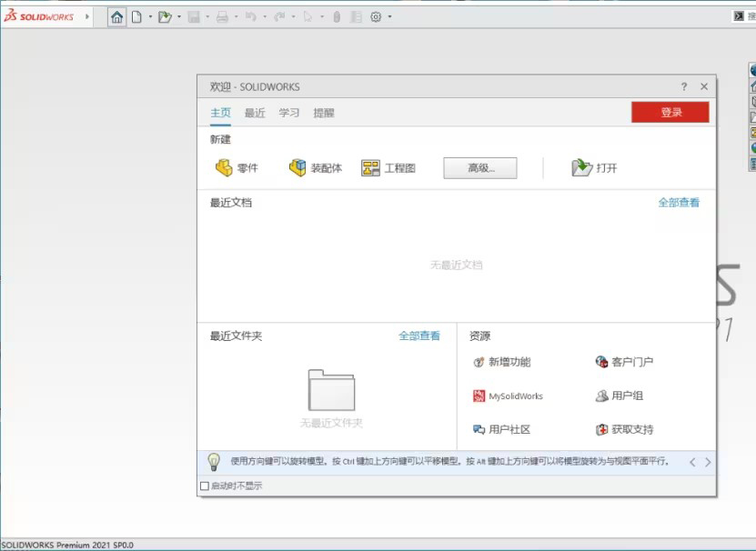Switch to the 最近 (Recent) tab
Screen dimensions: 756x551
coord(255,113)
